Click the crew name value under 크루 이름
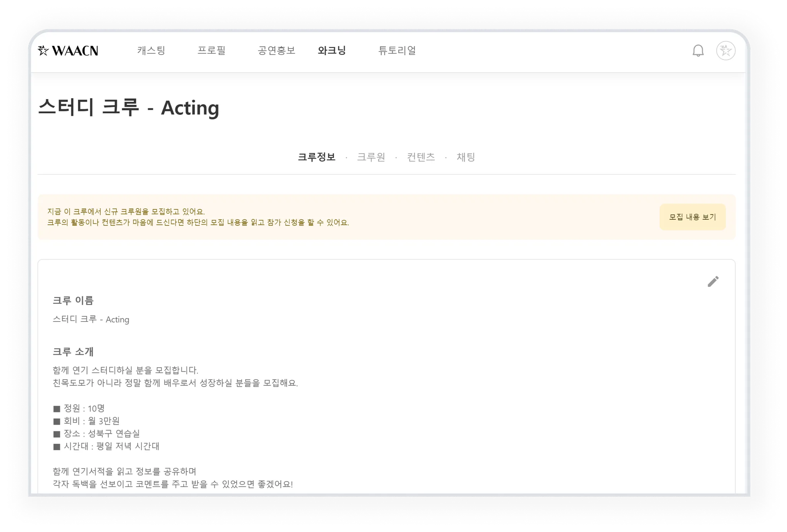 (x=91, y=320)
